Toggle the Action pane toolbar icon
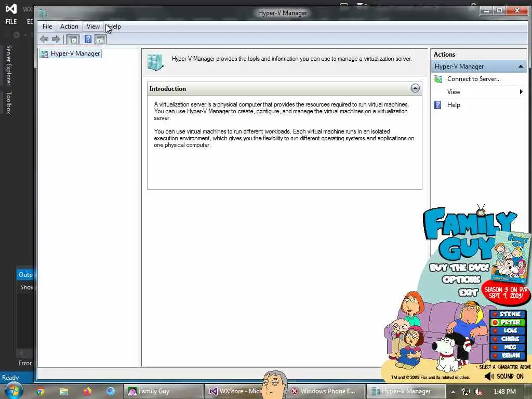 pos(100,39)
